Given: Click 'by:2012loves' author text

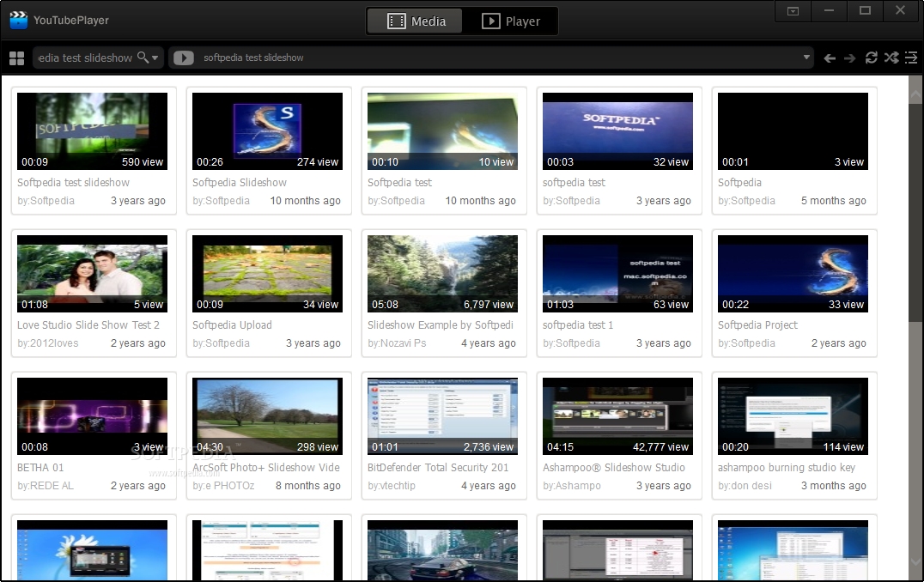Looking at the screenshot, I should [x=48, y=343].
